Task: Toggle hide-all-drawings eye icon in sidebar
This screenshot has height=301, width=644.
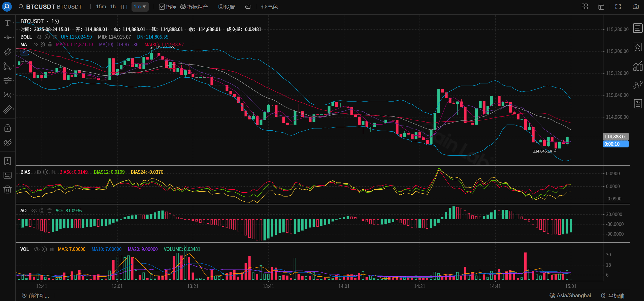Action: point(7,142)
